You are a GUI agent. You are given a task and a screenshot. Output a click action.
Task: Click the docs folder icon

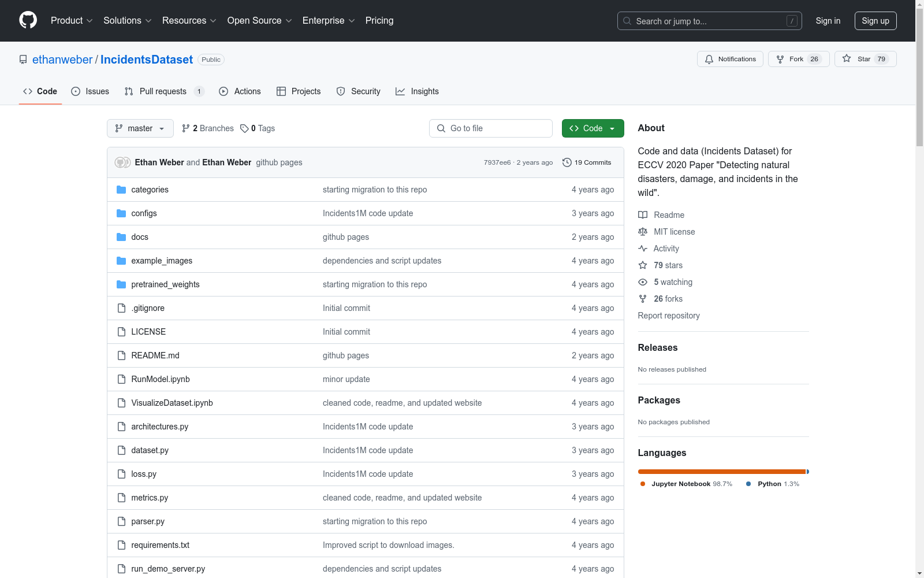click(x=121, y=237)
